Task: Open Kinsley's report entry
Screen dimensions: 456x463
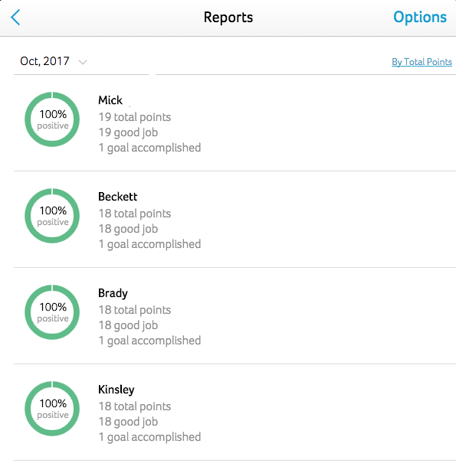Action: pos(235,412)
